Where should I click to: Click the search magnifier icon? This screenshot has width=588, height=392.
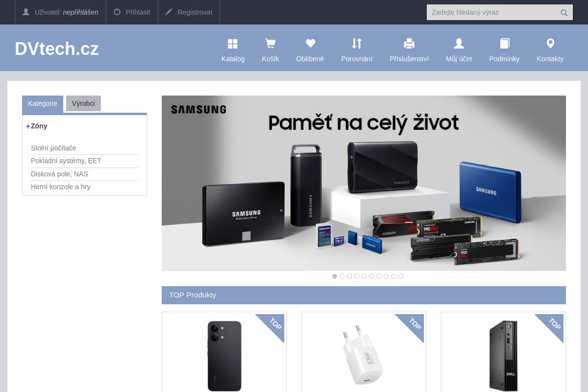tap(564, 13)
